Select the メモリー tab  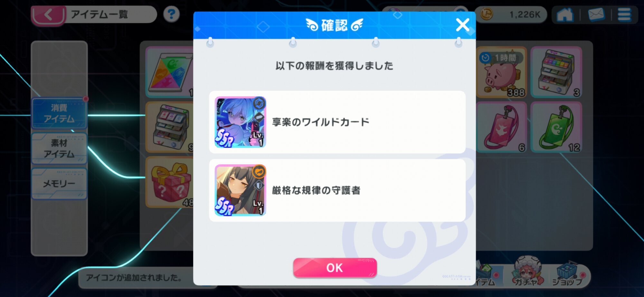(59, 184)
